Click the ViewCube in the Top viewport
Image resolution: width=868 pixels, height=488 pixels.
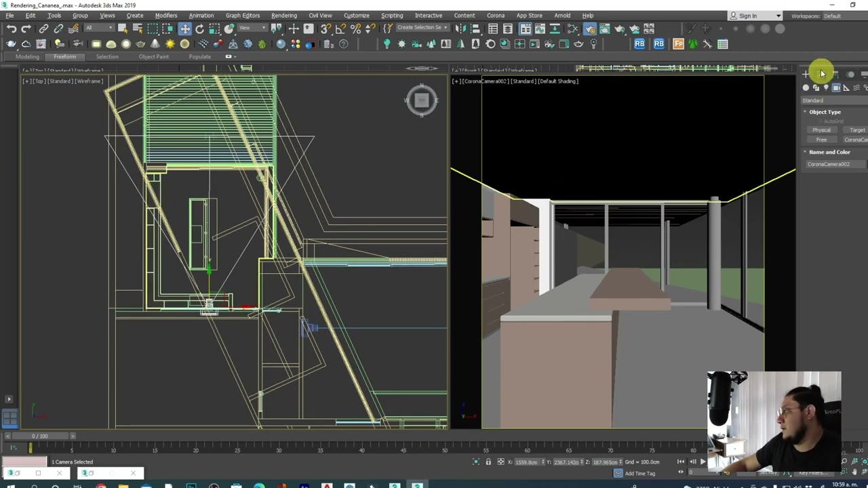421,100
